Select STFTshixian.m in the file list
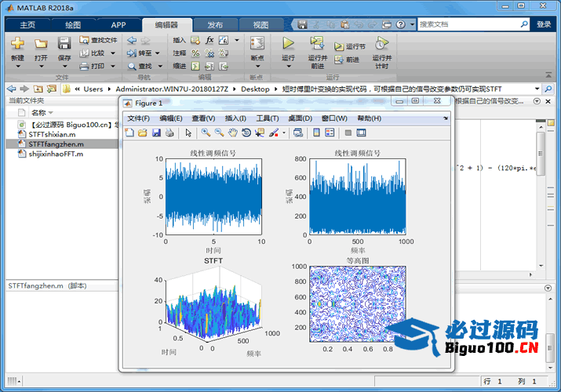Viewport: 561px width, 392px height. point(52,134)
